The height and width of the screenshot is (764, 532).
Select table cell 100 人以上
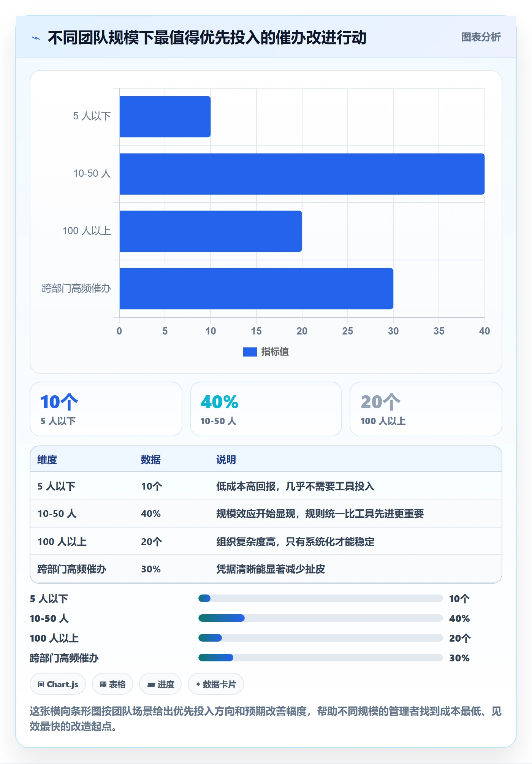(62, 542)
